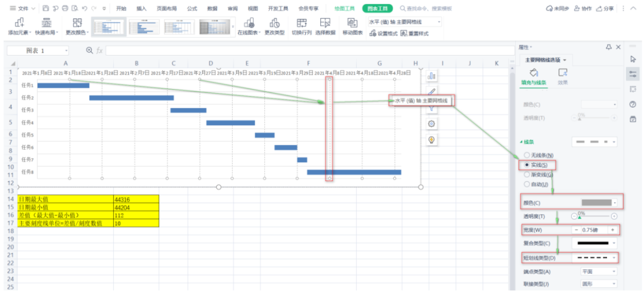Image resolution: width=644 pixels, height=292 pixels.
Task: Open 添加元素 (Add Element) tool
Action: pyautogui.click(x=19, y=27)
